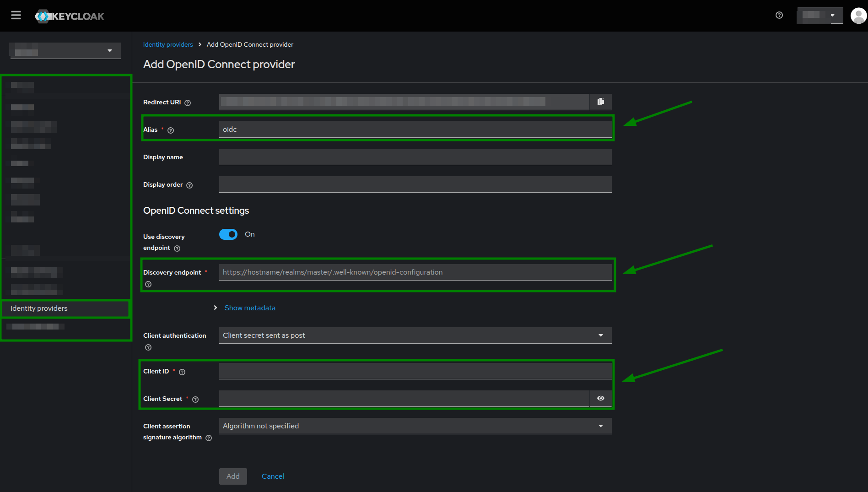The image size is (868, 492).
Task: Open the Alias help tooltip
Action: (x=170, y=130)
